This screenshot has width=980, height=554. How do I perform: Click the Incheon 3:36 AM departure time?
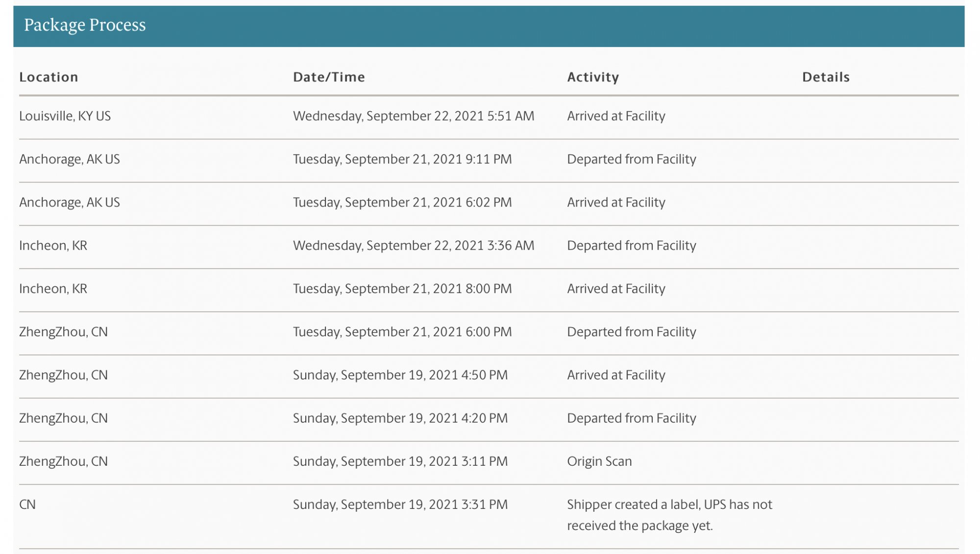pyautogui.click(x=413, y=246)
